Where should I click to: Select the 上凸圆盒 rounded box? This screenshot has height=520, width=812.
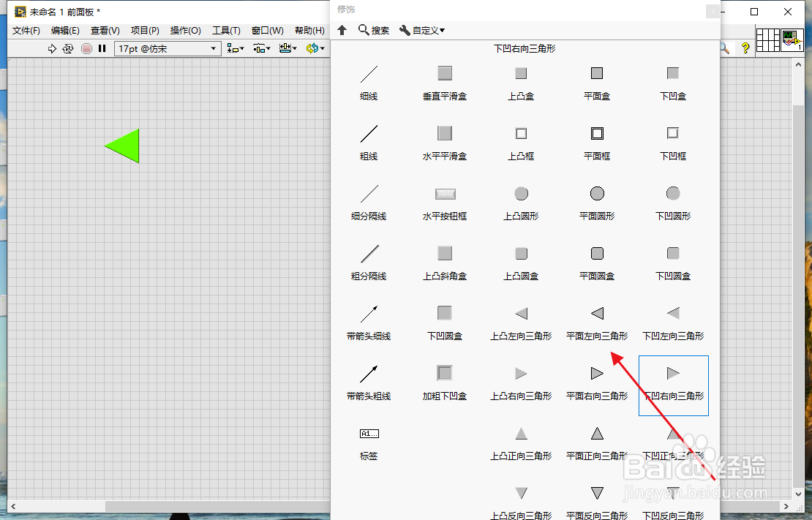point(521,262)
